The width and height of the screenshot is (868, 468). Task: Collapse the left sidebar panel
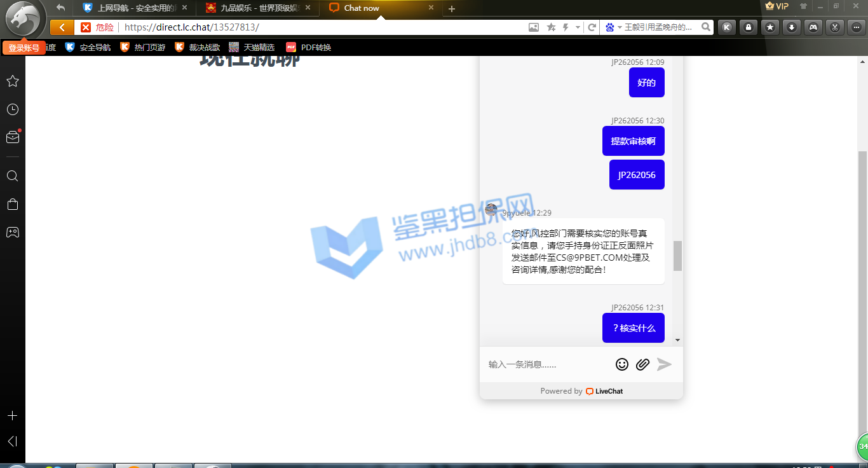12,441
